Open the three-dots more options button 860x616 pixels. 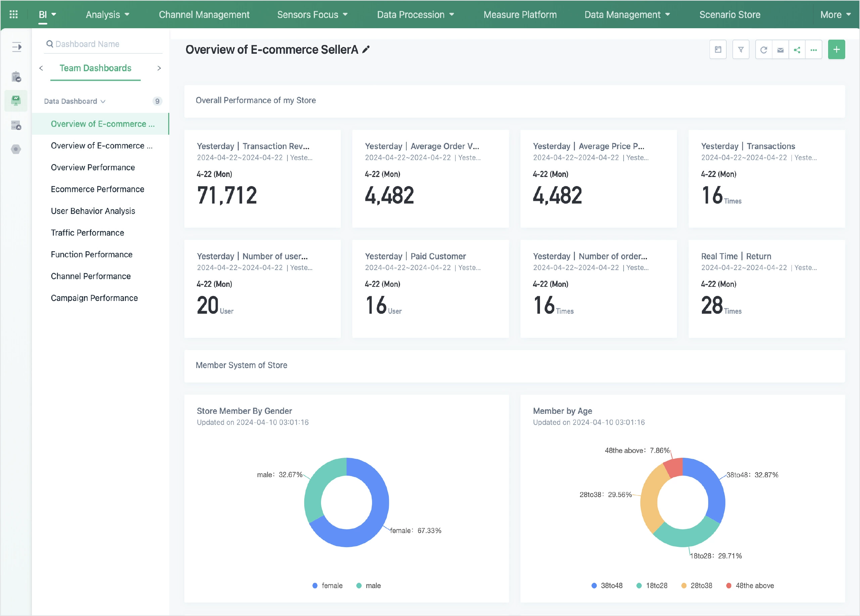coord(814,50)
